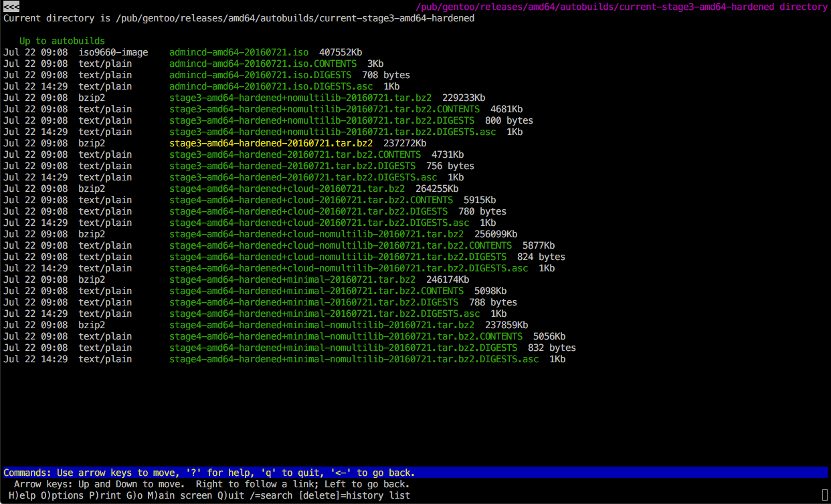Open stage4-amd64-hardened+cloud-nomultilib-20160721.tar.bz2.CONTENTS link
The height and width of the screenshot is (504, 831).
click(x=341, y=245)
